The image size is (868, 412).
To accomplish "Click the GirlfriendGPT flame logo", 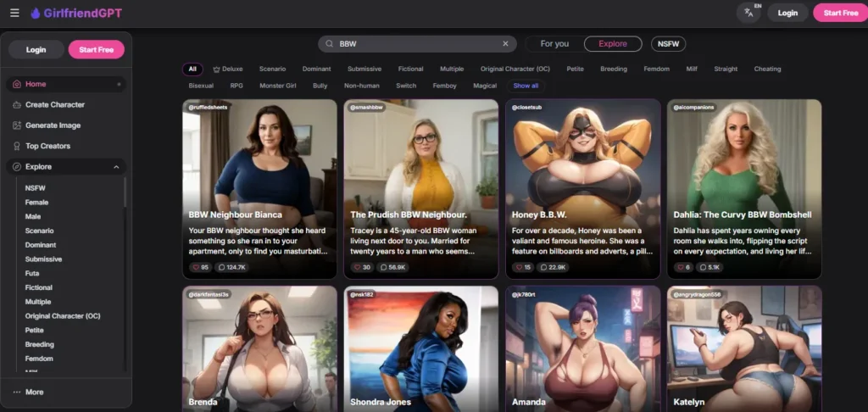I will point(36,13).
